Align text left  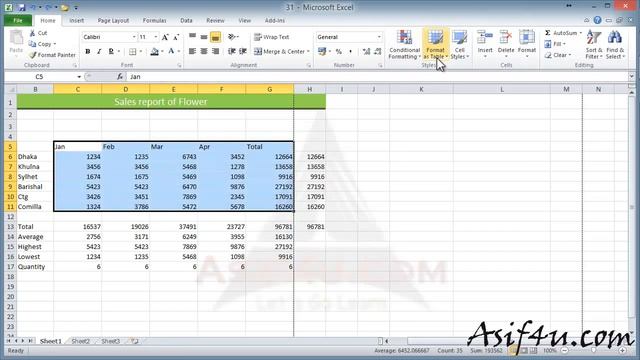(192, 51)
